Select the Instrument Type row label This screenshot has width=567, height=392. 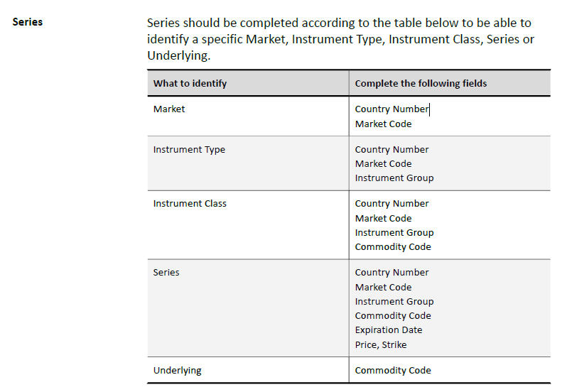pyautogui.click(x=189, y=149)
